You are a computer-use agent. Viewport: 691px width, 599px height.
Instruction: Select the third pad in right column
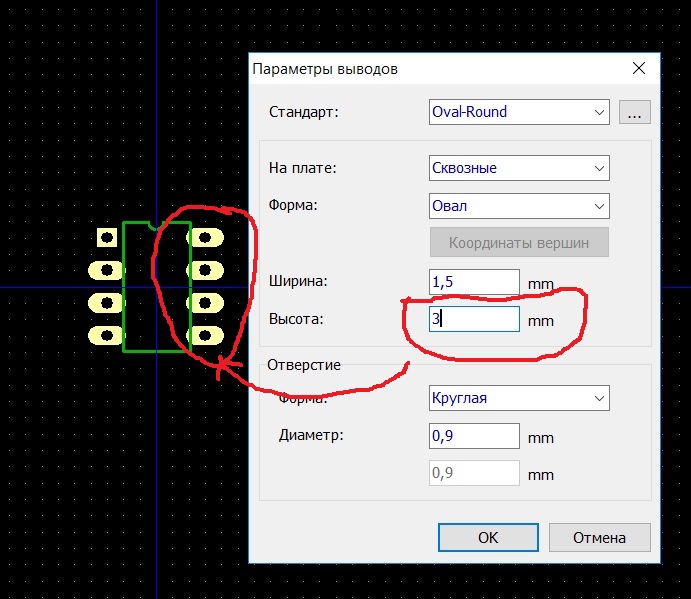(205, 302)
